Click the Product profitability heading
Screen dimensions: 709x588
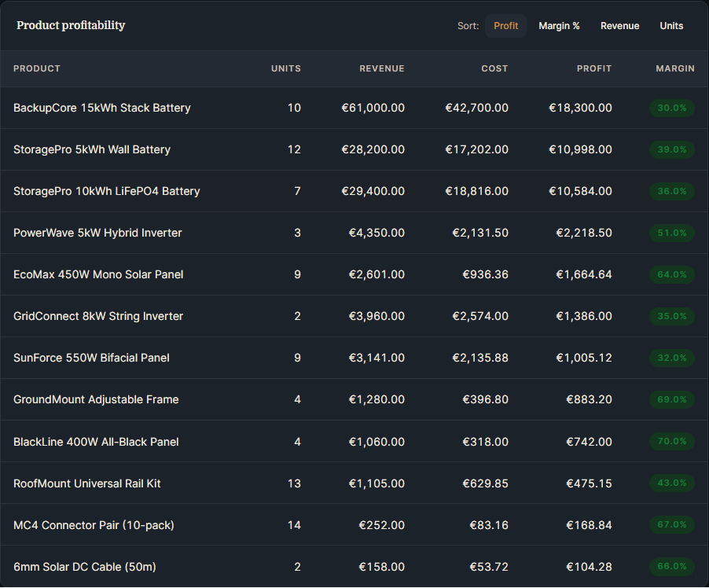pos(71,25)
